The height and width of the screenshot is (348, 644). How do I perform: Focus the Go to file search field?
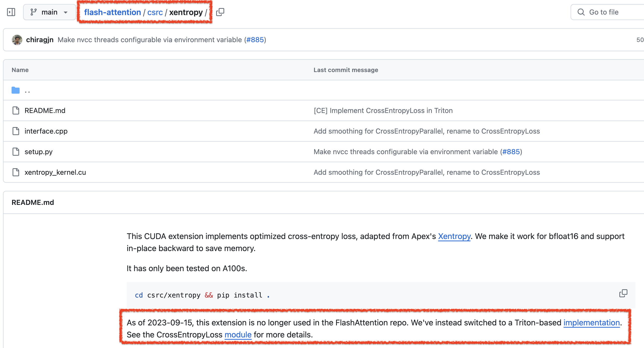[608, 12]
